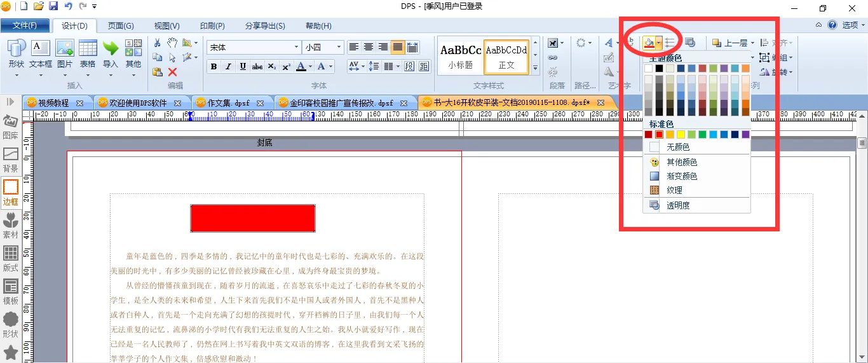Click the scissors cut icon
868x363 pixels.
[x=157, y=43]
